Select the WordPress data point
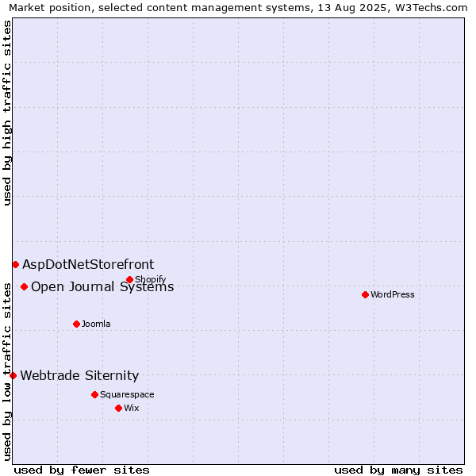Image resolution: width=476 pixels, height=476 pixels. 365,294
